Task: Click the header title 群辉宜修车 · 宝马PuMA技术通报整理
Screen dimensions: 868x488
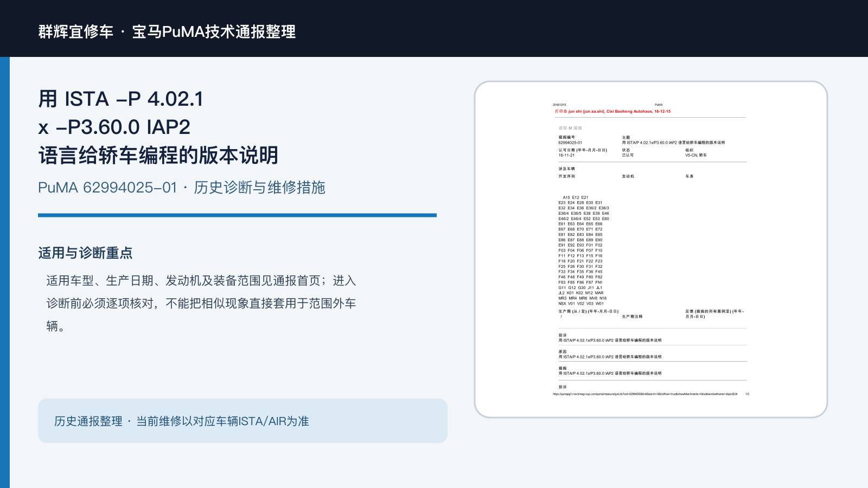Action: click(x=167, y=31)
